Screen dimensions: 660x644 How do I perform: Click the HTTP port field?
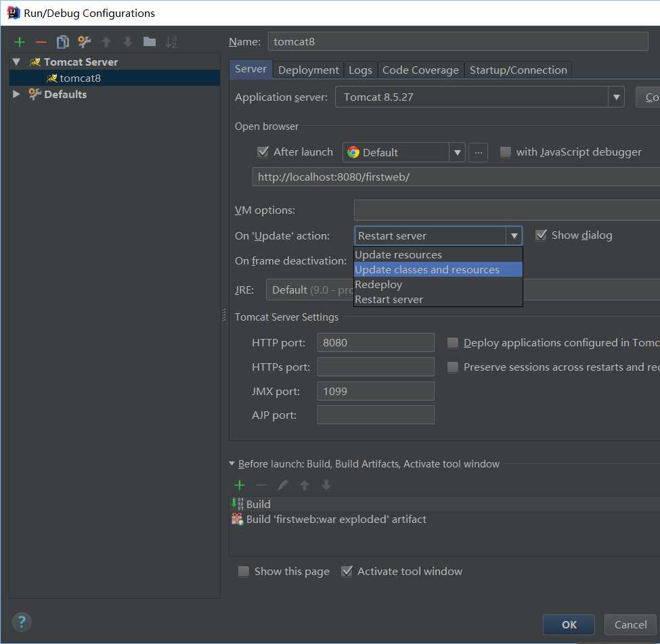pos(376,342)
